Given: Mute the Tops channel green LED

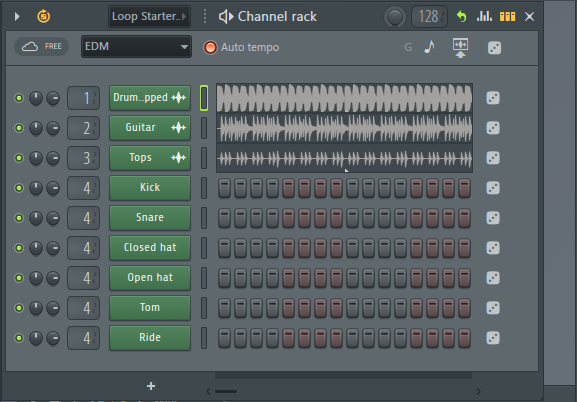Looking at the screenshot, I should coord(19,158).
